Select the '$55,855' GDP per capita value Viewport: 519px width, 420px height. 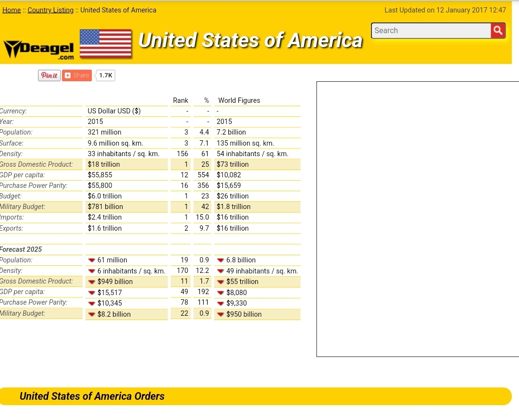tap(100, 175)
